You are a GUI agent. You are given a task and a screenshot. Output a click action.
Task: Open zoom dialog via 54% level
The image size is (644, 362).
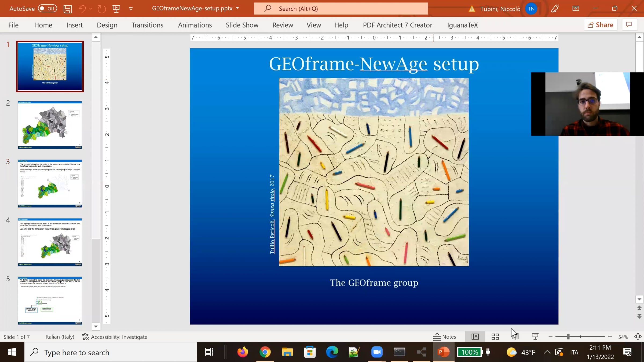pos(623,337)
